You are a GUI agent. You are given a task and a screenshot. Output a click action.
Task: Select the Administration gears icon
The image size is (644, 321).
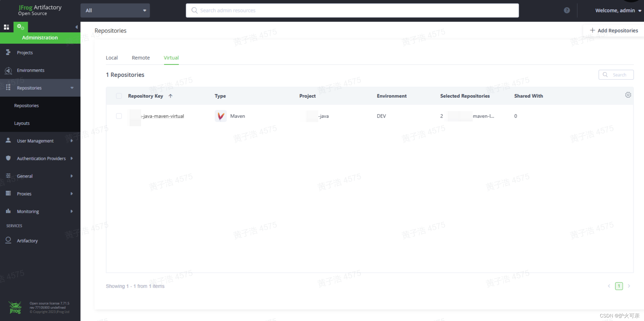[20, 27]
